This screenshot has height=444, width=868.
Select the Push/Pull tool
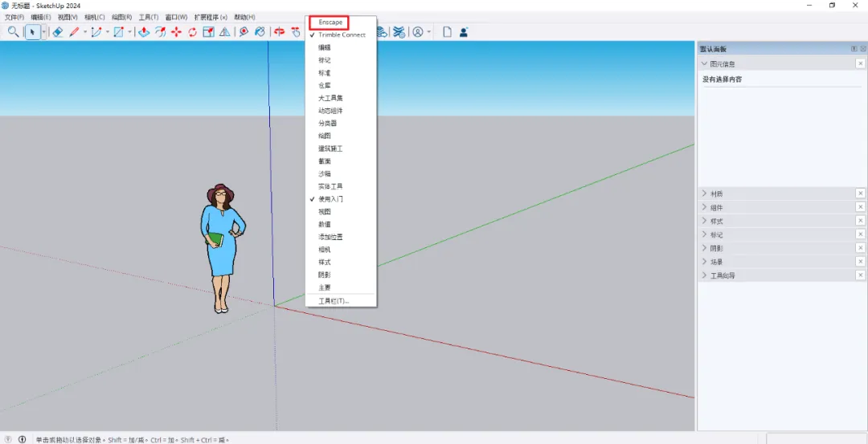tap(144, 32)
